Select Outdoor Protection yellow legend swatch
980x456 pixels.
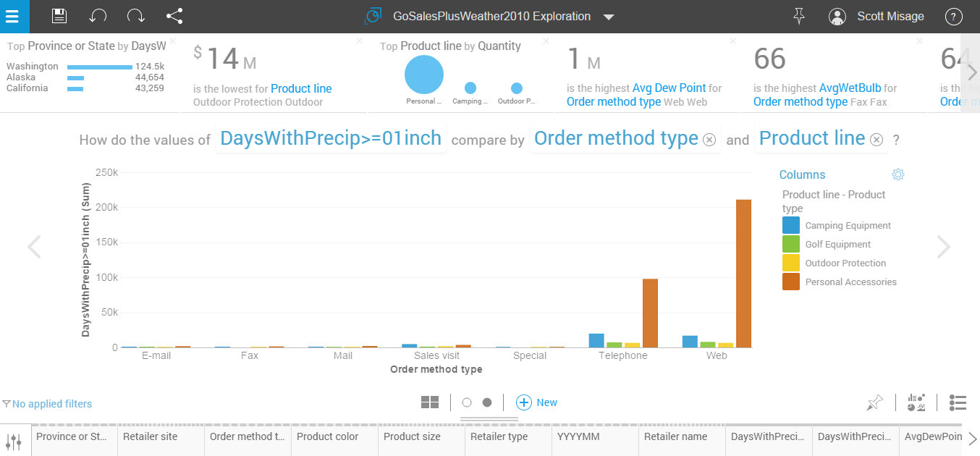[791, 263]
